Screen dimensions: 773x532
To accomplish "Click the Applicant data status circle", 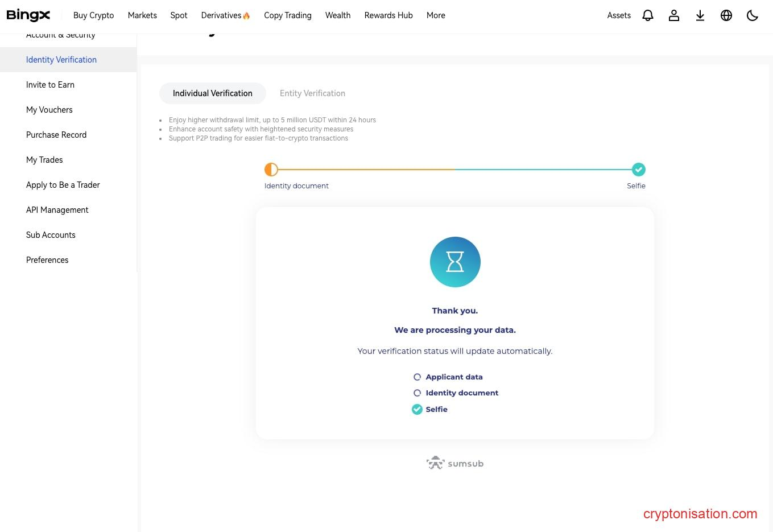I will click(417, 377).
